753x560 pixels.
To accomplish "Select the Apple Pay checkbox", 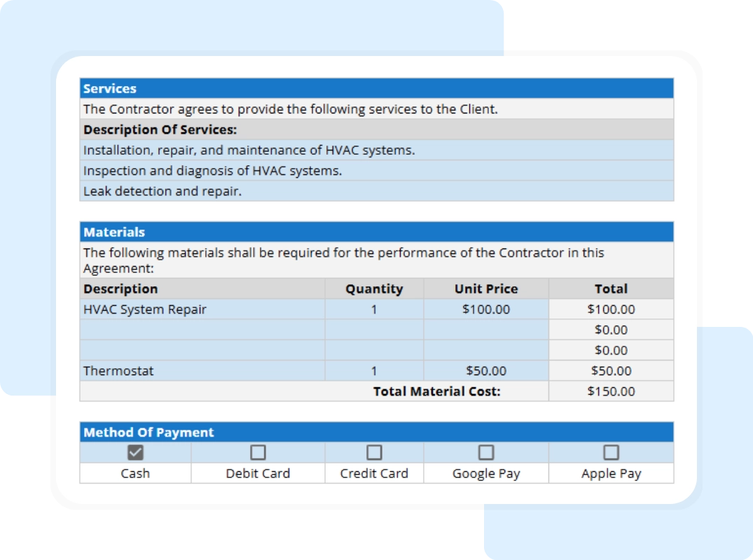I will (x=611, y=452).
